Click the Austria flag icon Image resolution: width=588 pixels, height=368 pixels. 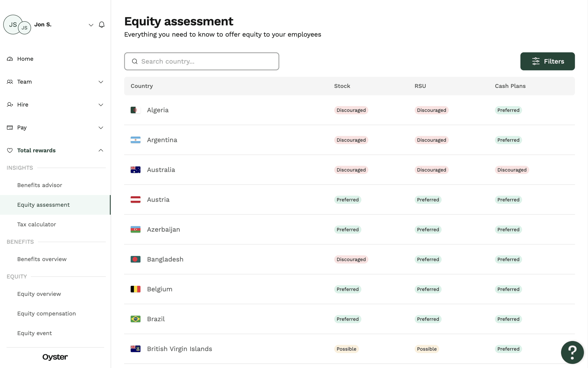(135, 200)
